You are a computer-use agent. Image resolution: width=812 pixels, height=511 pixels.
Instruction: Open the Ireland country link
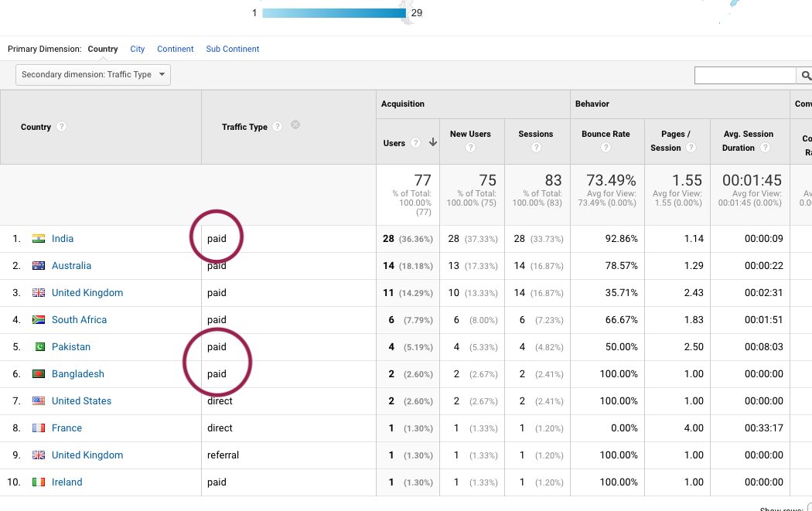click(67, 482)
